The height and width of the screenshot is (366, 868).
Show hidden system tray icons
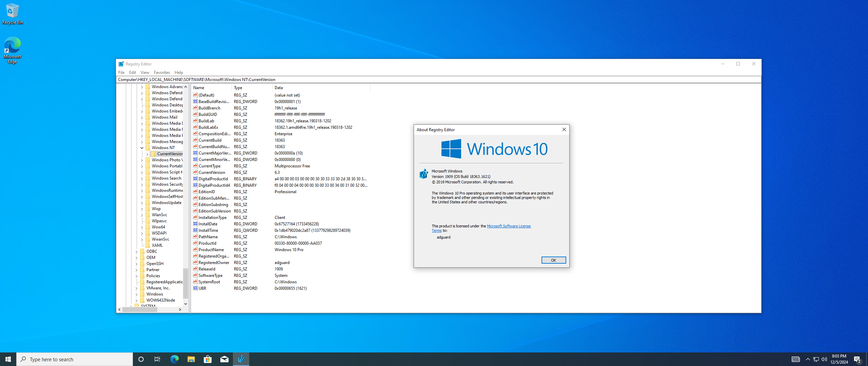click(808, 359)
